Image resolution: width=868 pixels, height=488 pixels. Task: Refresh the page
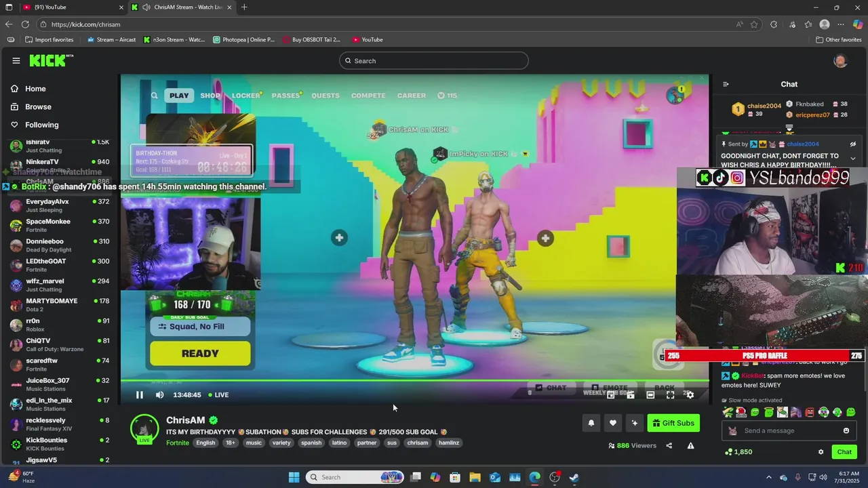[x=25, y=24]
